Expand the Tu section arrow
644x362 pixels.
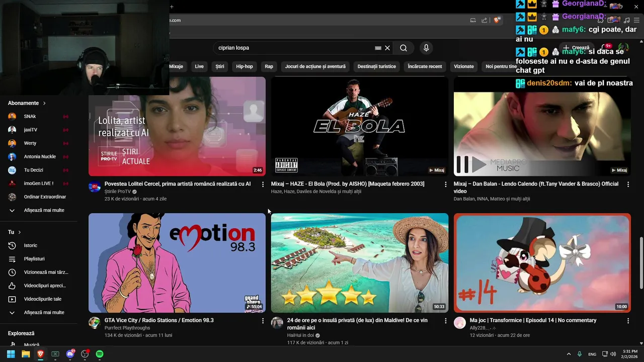[20, 232]
